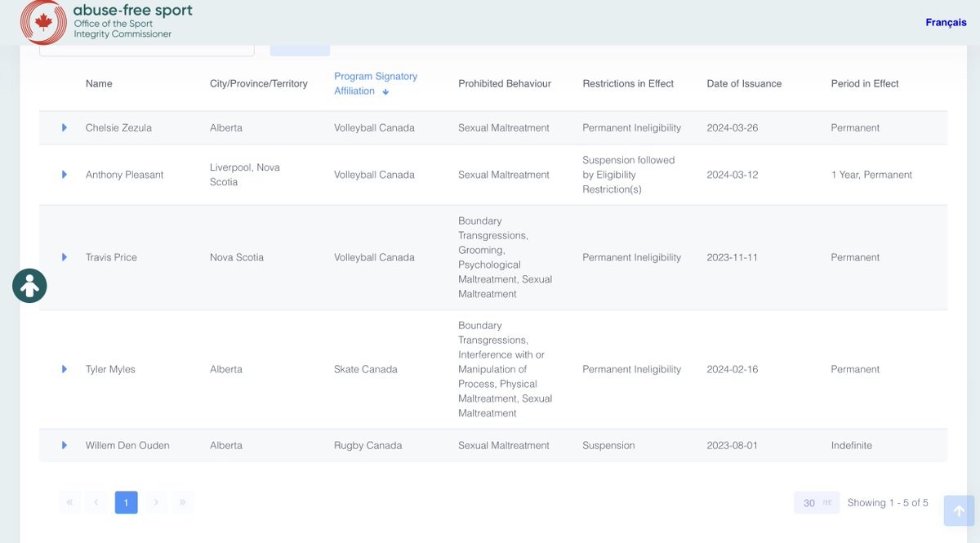The image size is (980, 543).
Task: Expand the Anthony Pleasant row details
Action: point(64,174)
